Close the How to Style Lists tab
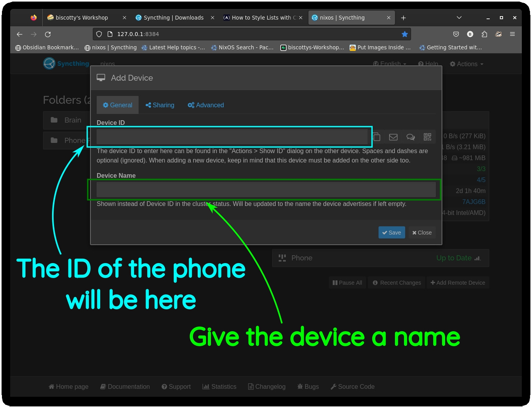This screenshot has width=532, height=408. point(301,18)
